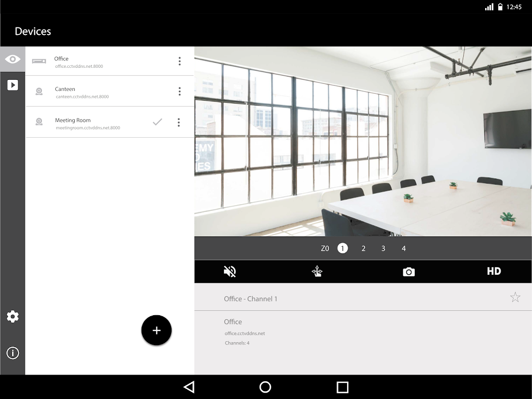Switch to channel 4
This screenshot has width=532, height=399.
pyautogui.click(x=403, y=248)
